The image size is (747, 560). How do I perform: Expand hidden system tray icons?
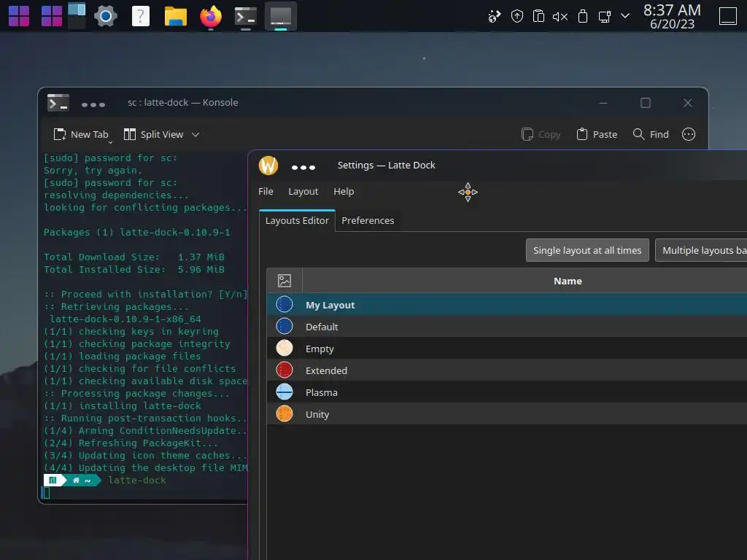tap(625, 16)
